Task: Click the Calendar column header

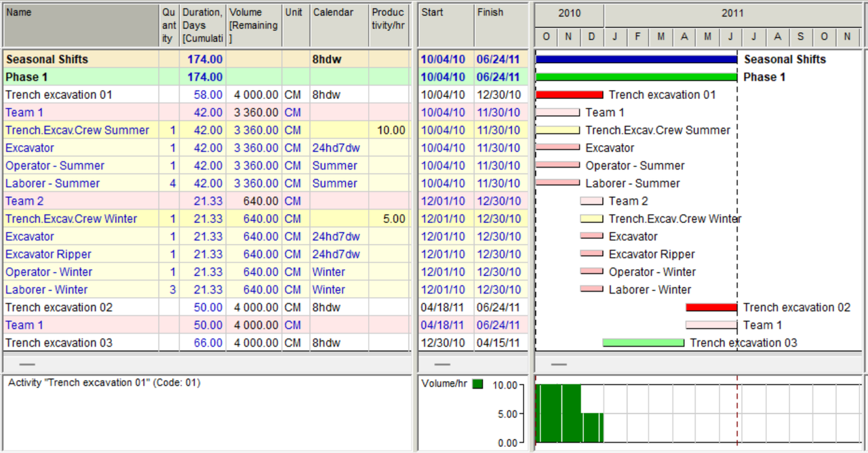Action: (340, 25)
